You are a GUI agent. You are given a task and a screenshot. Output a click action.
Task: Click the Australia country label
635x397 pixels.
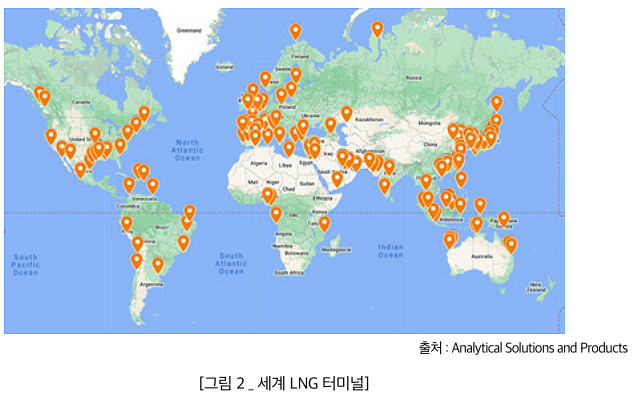pyautogui.click(x=482, y=256)
